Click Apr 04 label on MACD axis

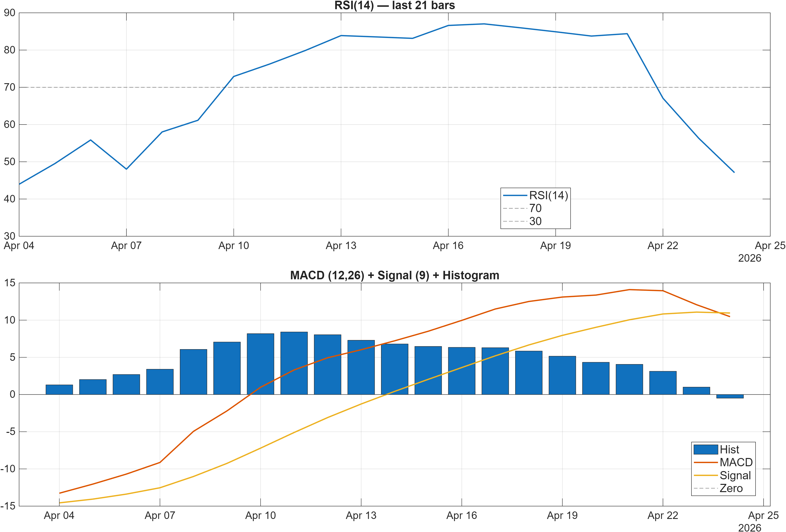59,516
